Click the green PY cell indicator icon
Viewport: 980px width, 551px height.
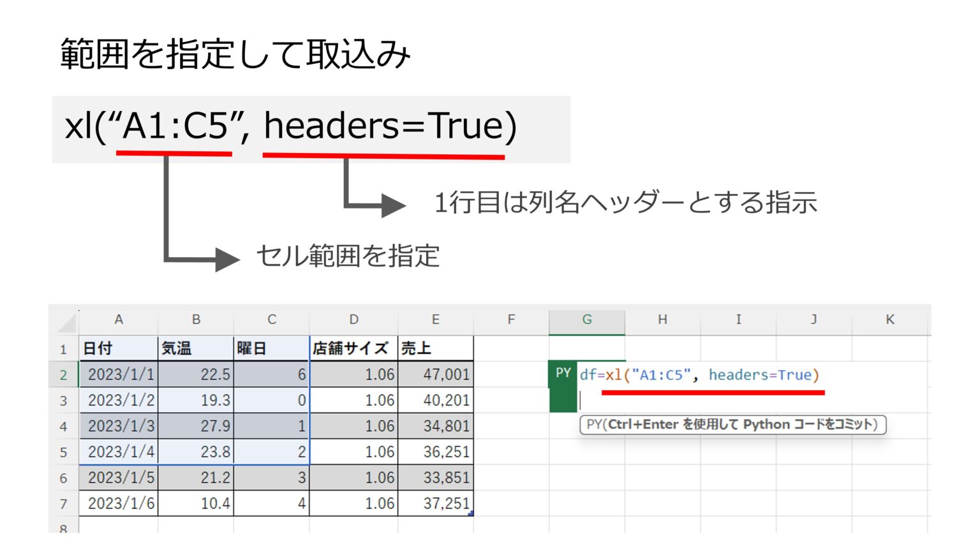click(x=564, y=374)
